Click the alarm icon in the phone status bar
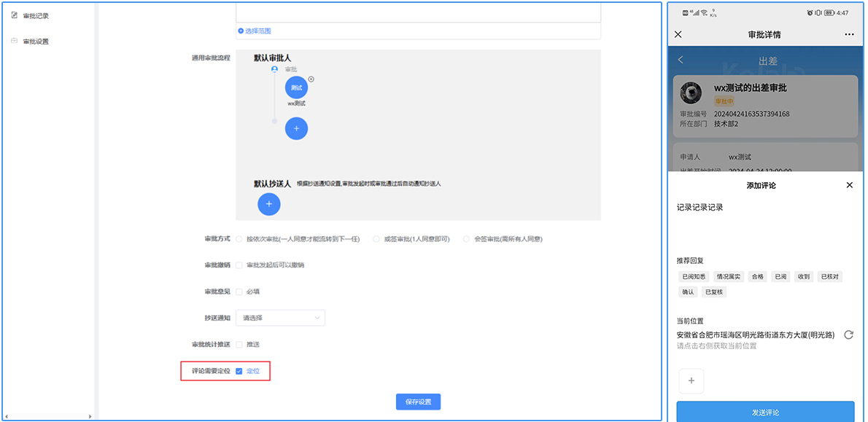Image resolution: width=868 pixels, height=422 pixels. [x=810, y=12]
